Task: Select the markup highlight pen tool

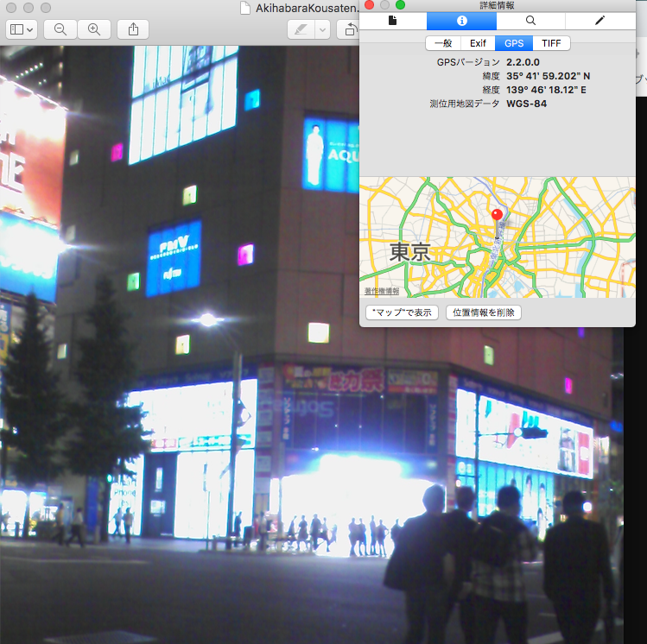Action: [x=301, y=29]
